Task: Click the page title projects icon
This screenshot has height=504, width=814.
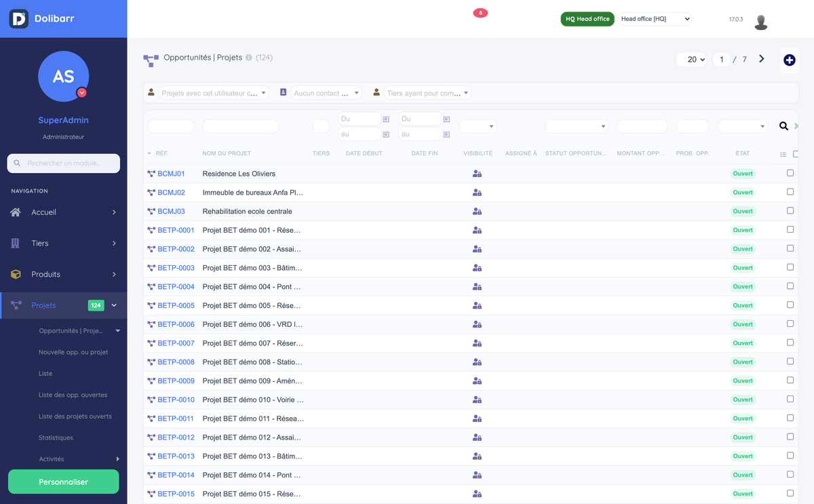Action: coord(151,60)
